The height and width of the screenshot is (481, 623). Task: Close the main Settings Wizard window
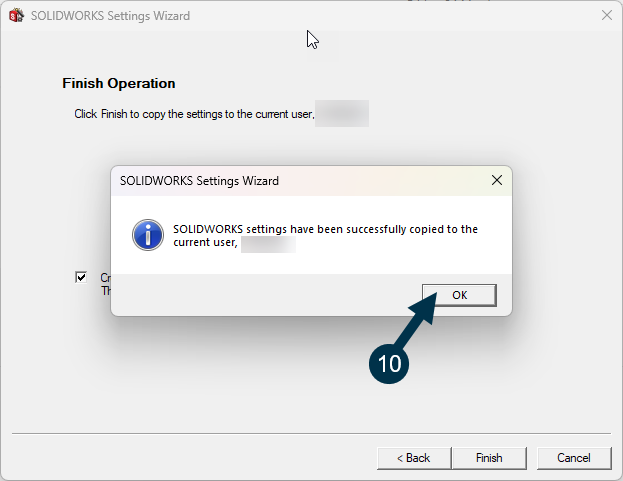(x=607, y=15)
